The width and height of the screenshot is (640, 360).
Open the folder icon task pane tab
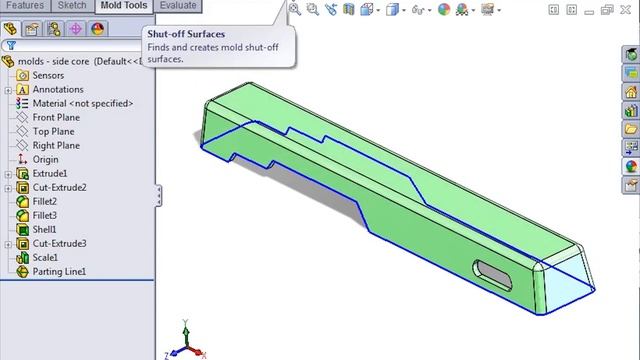[631, 129]
